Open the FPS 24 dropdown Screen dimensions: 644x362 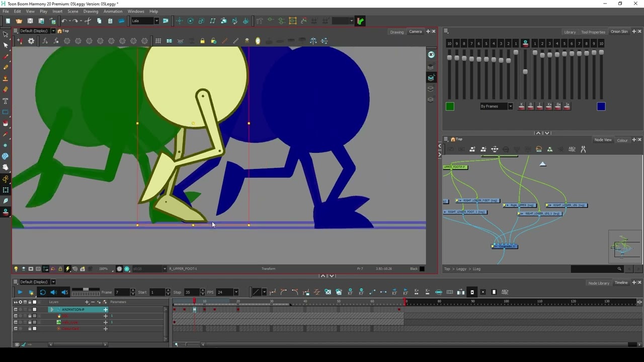tap(236, 292)
